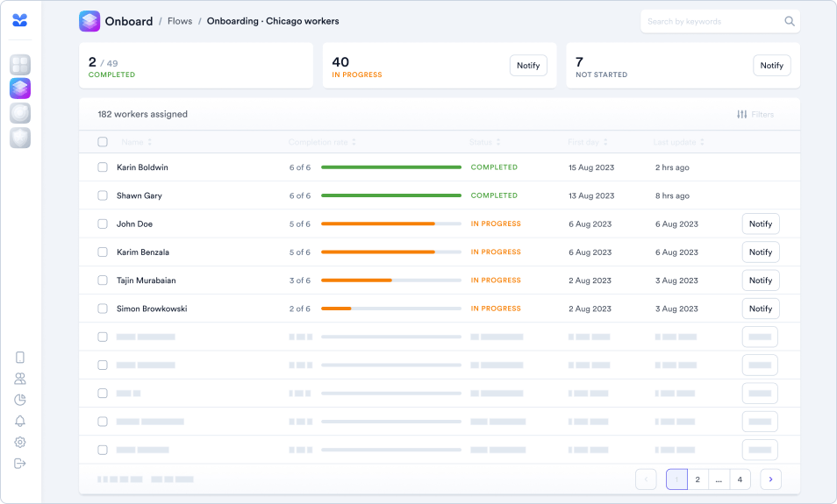Open the grid dashboard app in the sidebar
The height and width of the screenshot is (504, 837).
(x=20, y=64)
